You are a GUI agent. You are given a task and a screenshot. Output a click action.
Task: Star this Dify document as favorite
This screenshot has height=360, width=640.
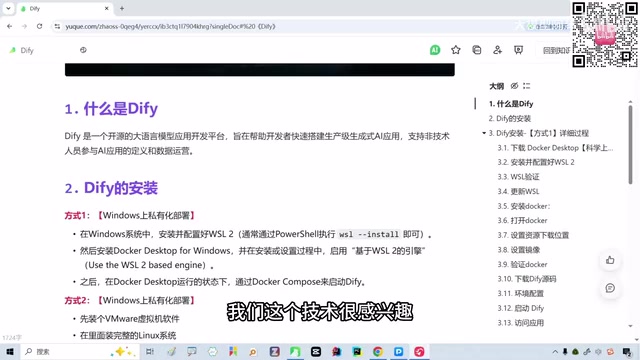click(x=456, y=50)
